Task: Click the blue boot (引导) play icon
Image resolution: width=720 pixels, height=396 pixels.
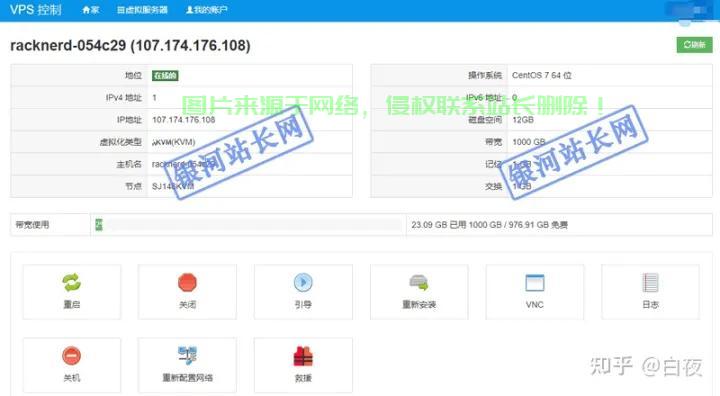Action: click(x=303, y=283)
